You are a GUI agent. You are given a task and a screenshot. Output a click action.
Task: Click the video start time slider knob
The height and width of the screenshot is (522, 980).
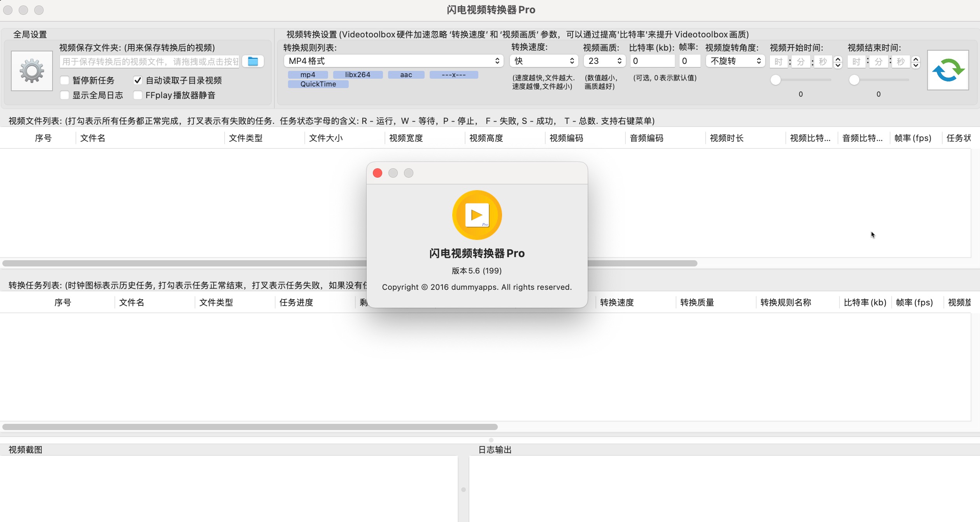pos(776,80)
